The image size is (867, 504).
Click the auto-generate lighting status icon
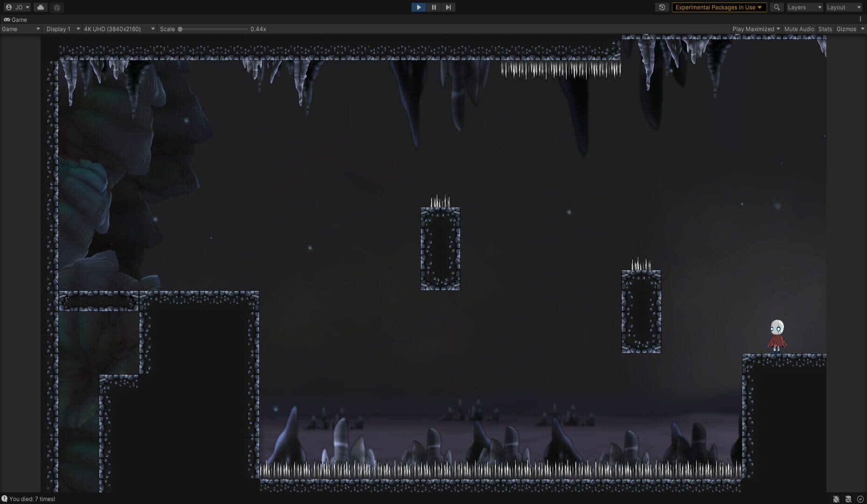848,499
